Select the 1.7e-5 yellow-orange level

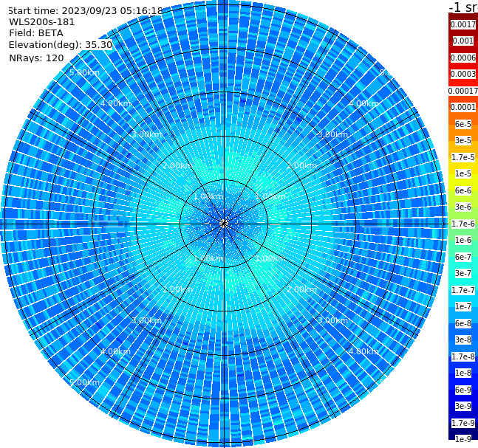pyautogui.click(x=463, y=157)
